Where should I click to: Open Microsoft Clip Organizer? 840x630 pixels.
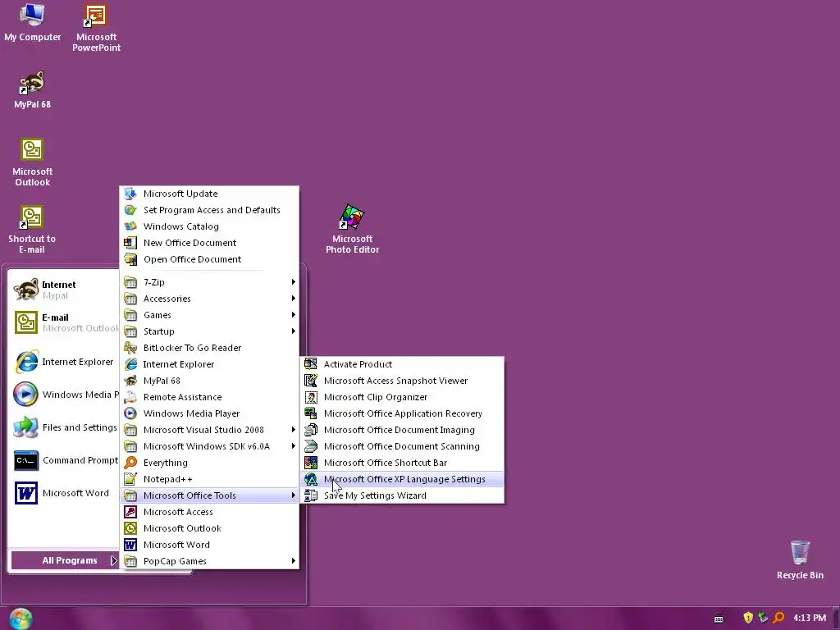point(402,397)
